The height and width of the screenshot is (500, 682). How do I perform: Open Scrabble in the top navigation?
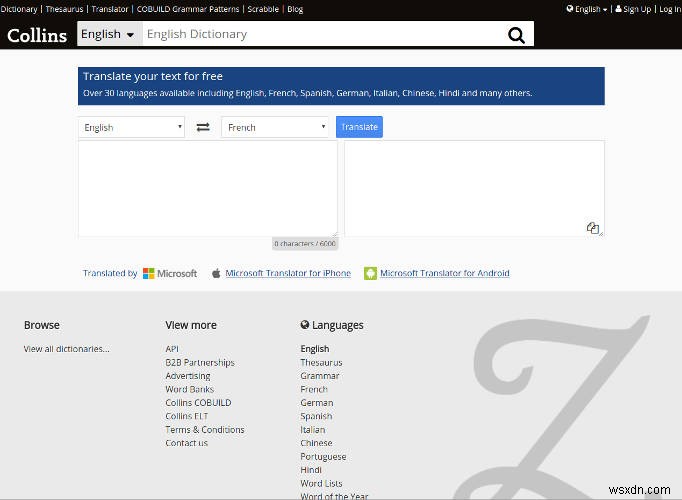[x=263, y=9]
